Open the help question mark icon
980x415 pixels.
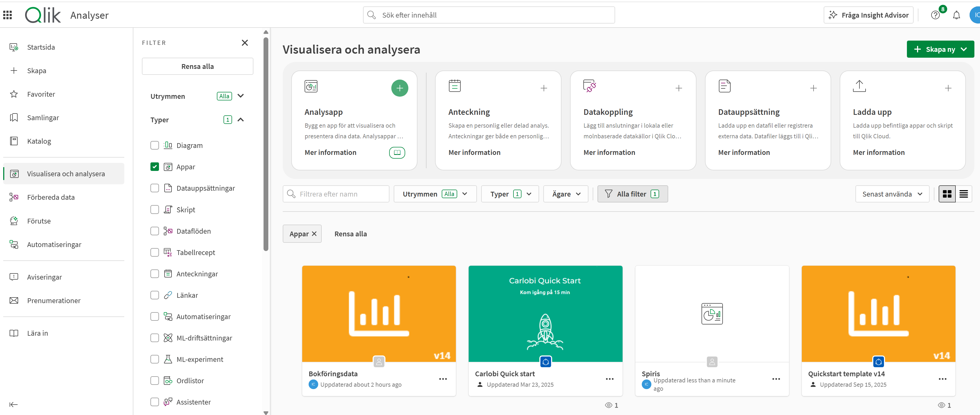[935, 15]
